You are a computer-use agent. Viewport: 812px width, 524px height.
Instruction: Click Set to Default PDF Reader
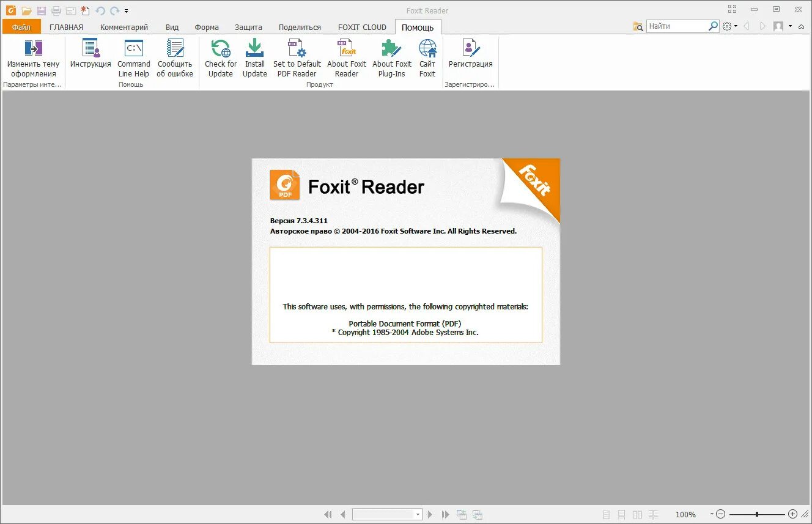[297, 58]
